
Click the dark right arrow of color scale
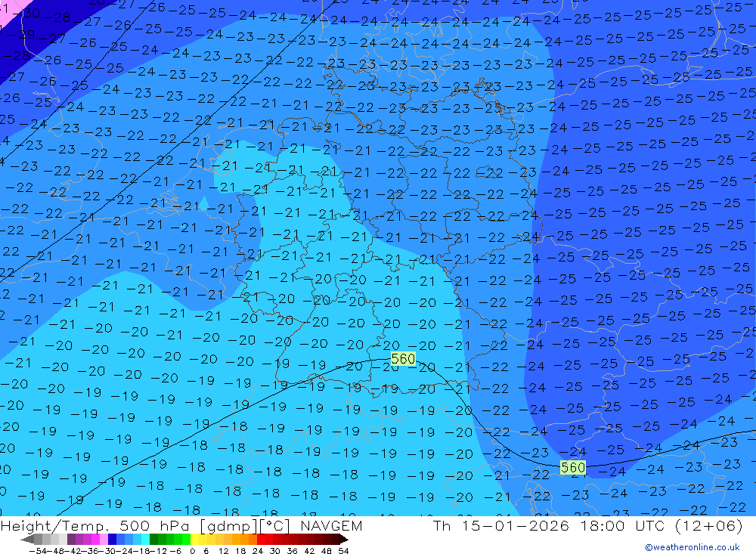coord(344,539)
